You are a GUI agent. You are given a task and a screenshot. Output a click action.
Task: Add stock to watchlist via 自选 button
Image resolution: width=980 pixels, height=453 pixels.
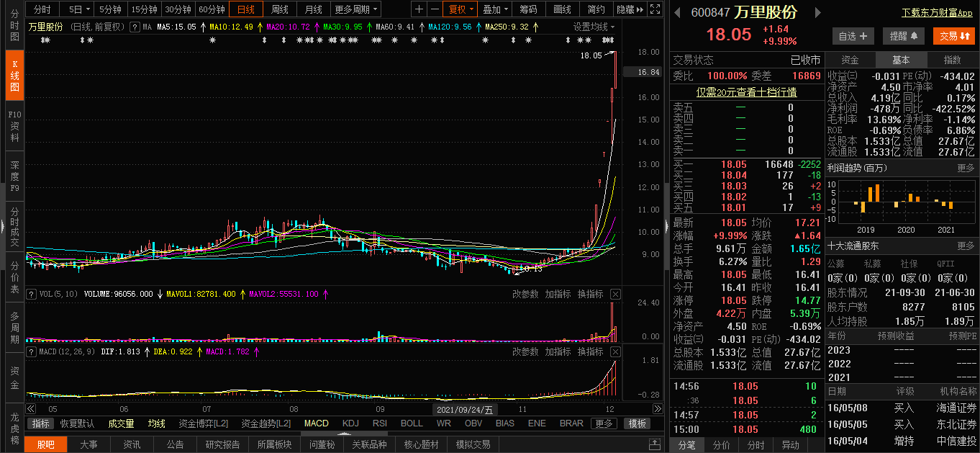pos(853,36)
